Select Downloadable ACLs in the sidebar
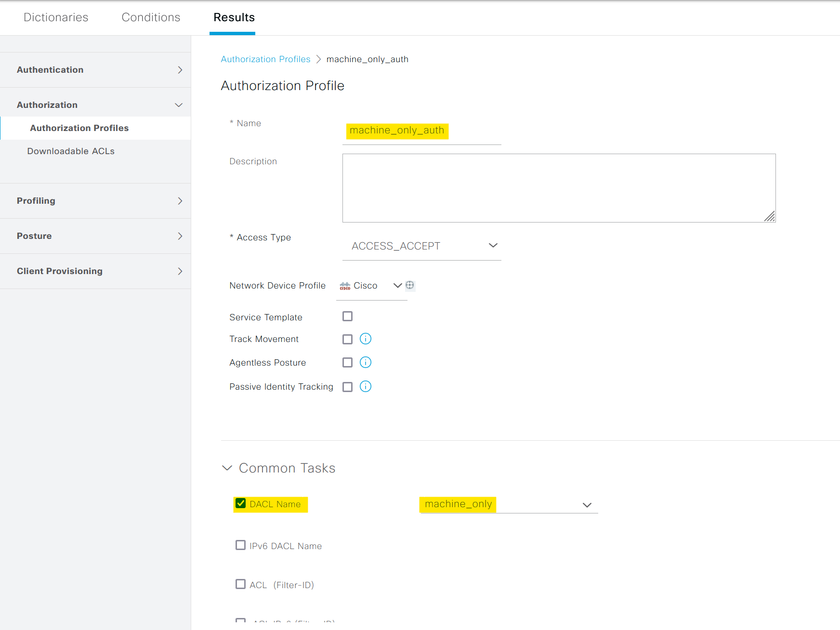The image size is (840, 630). [x=71, y=151]
